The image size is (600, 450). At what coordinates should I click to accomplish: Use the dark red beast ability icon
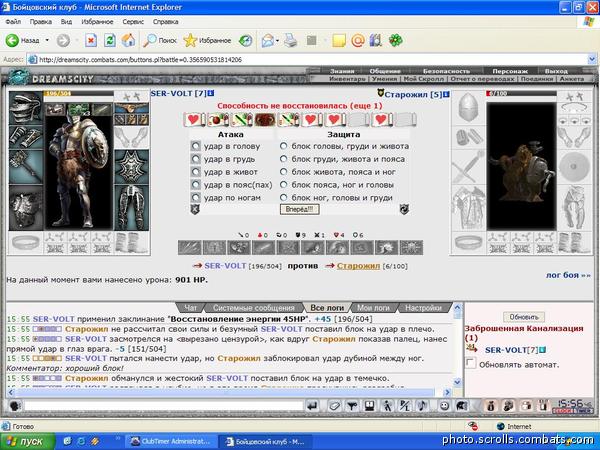(x=265, y=120)
